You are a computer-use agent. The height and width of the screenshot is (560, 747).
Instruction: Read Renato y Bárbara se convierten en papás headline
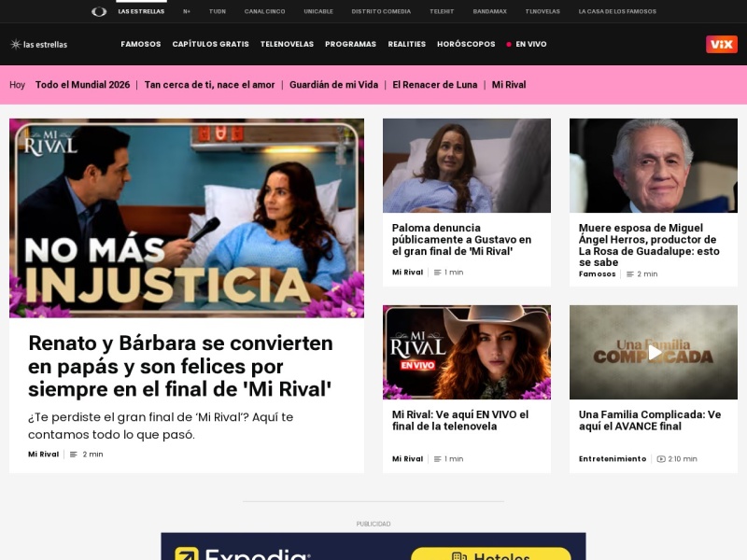180,366
